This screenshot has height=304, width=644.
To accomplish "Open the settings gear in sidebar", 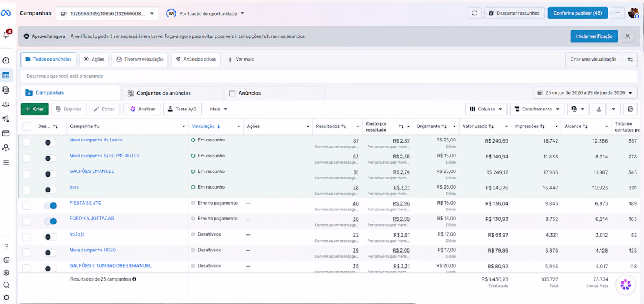I will coord(6,272).
